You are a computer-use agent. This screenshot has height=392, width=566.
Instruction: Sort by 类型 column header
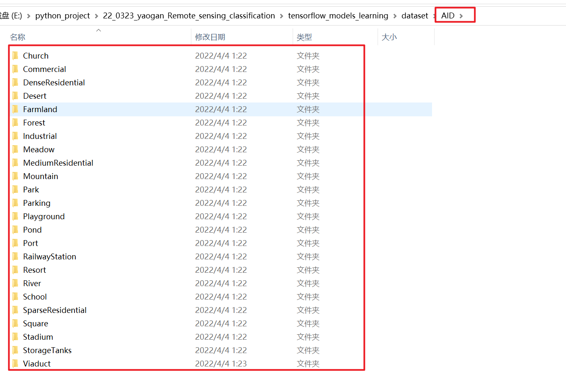point(304,37)
